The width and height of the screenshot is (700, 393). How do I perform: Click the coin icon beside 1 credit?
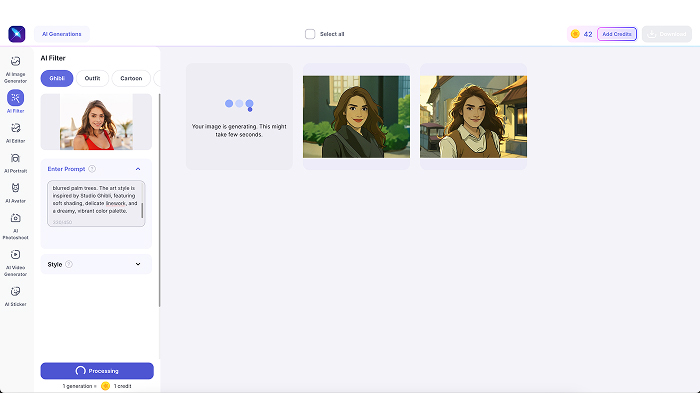point(105,386)
